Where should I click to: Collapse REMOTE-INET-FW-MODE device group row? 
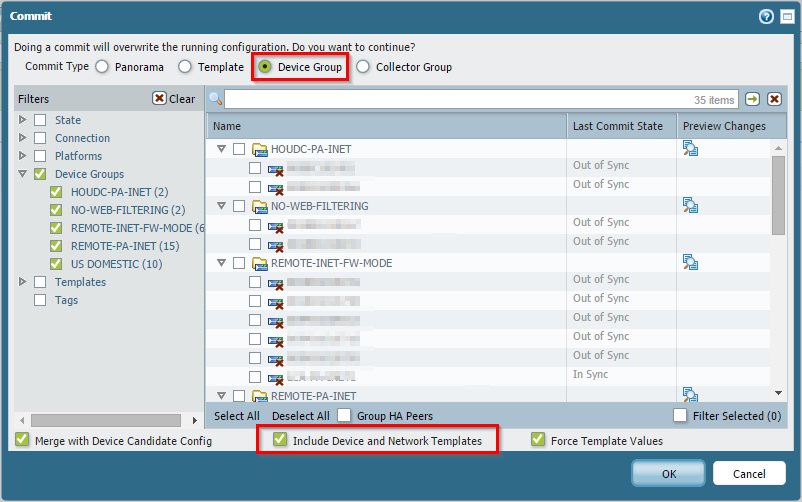[x=221, y=263]
